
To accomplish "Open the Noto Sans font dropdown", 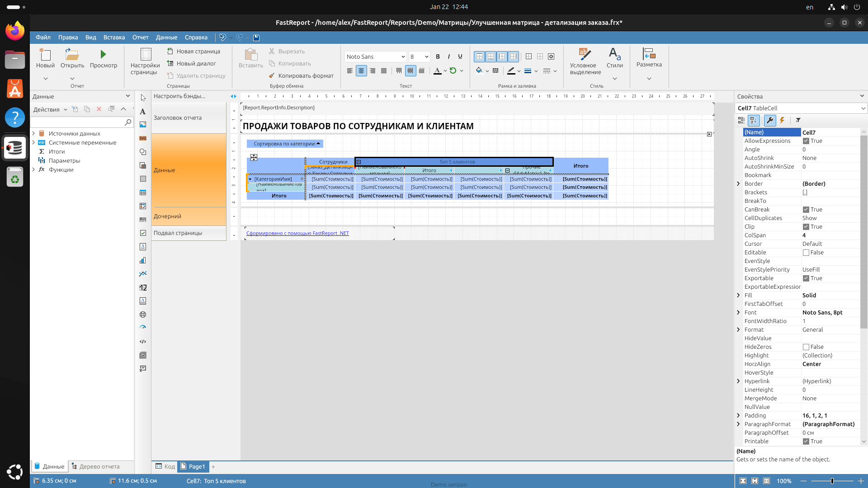I will pos(403,57).
